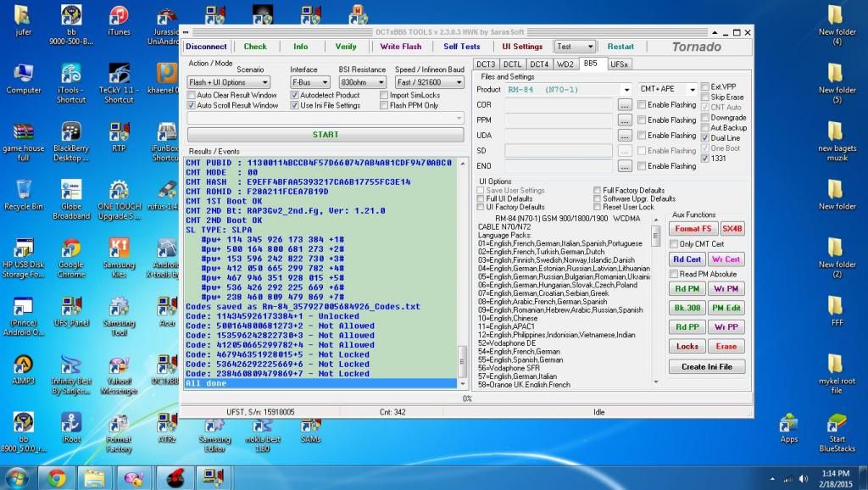Screen dimensions: 868x490
Task: Open the AIMP3 desktop shortcut
Action: coord(24,366)
